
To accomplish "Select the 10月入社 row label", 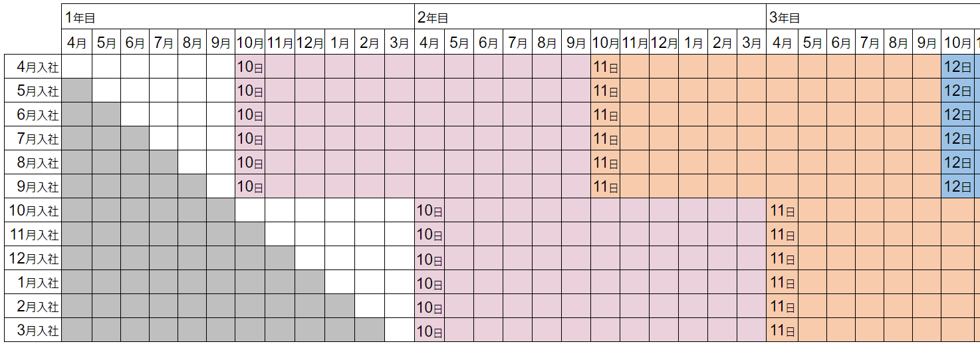I will pyautogui.click(x=35, y=211).
